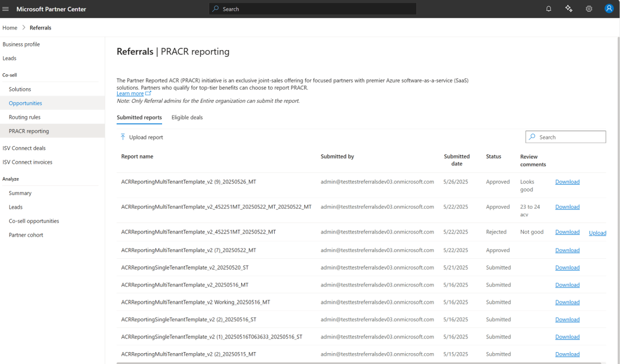Screen dimensions: 620x364
Task: Download the v2 (2)_20250515_MT report
Action: (568, 354)
